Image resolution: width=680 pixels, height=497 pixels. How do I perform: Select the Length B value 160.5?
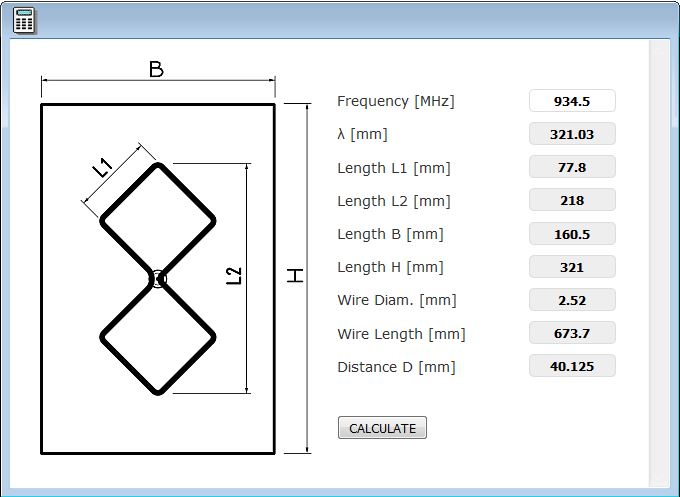(x=572, y=234)
